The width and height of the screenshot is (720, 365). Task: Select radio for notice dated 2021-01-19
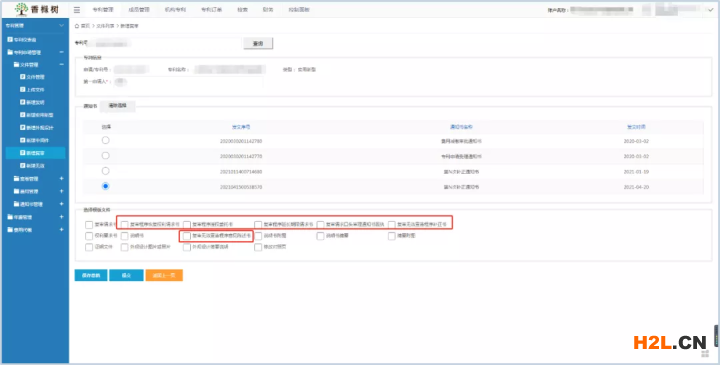point(106,171)
